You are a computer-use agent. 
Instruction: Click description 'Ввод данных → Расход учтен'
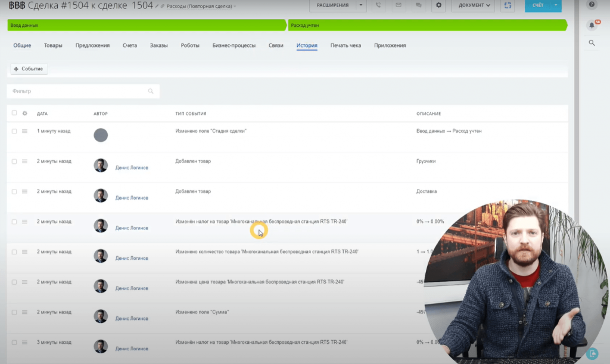(449, 131)
